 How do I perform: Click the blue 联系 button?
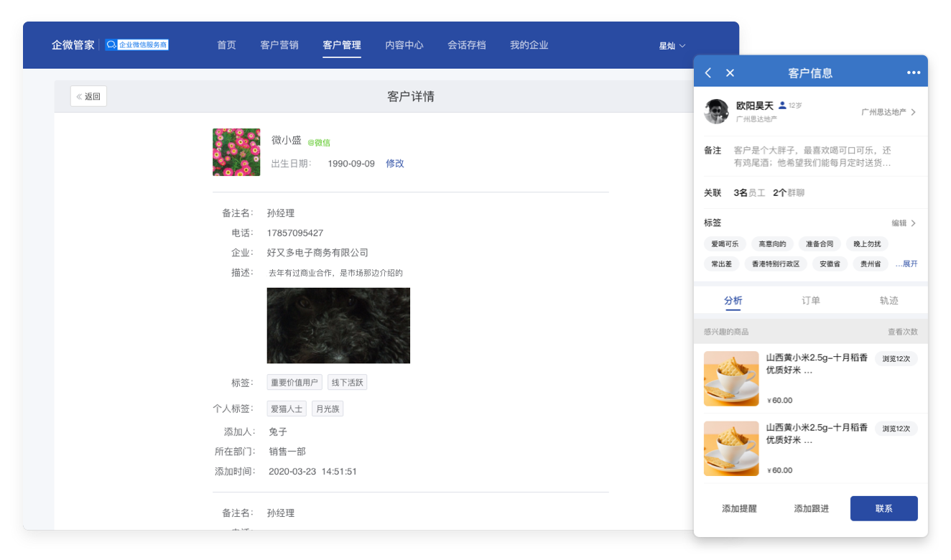(x=884, y=508)
